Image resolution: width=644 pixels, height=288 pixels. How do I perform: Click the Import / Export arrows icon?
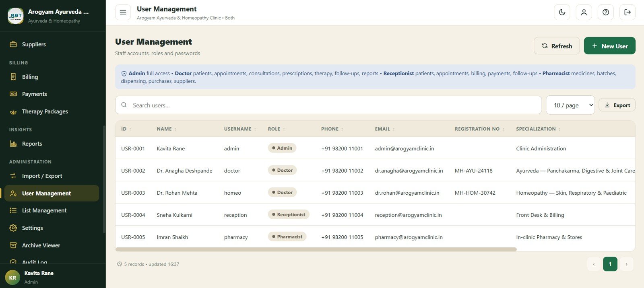(x=13, y=176)
